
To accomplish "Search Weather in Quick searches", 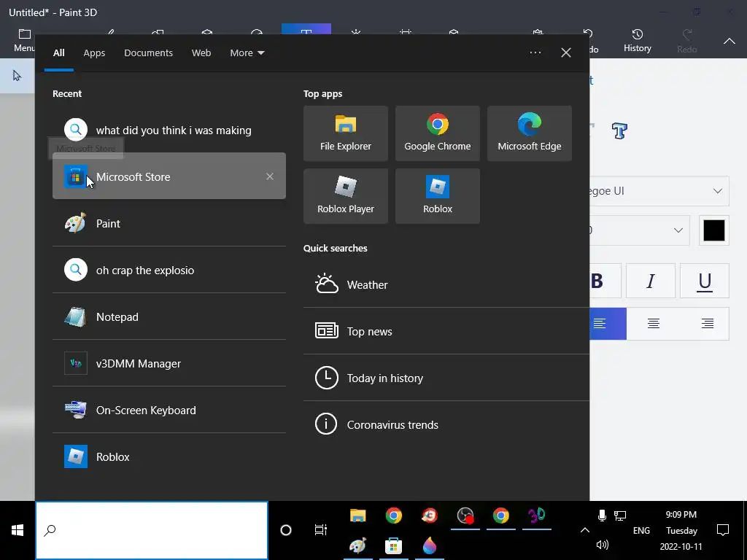I will (x=446, y=284).
